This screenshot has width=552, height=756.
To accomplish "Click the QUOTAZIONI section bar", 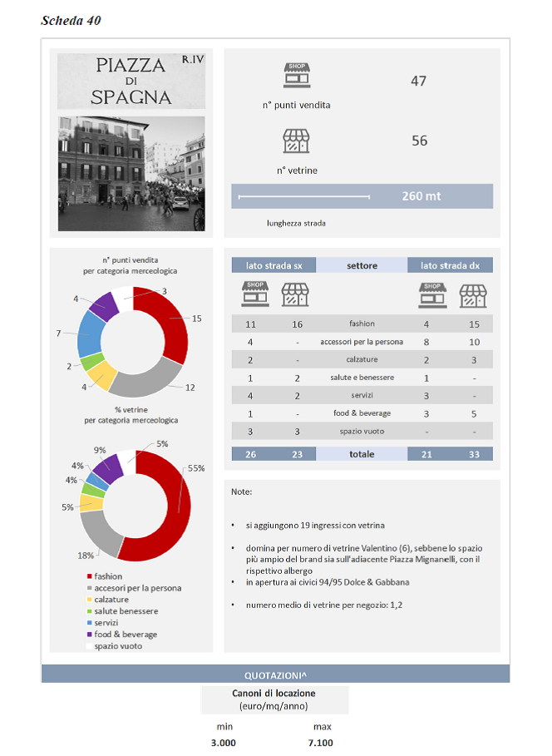I will (275, 674).
